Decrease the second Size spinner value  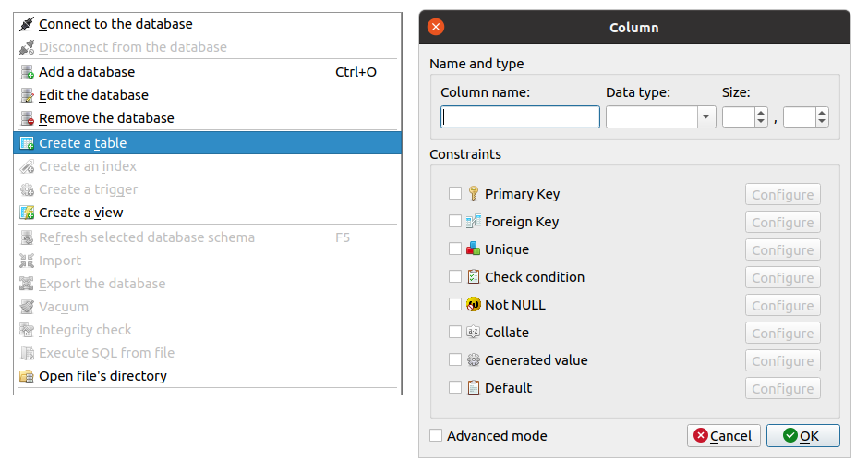(822, 121)
